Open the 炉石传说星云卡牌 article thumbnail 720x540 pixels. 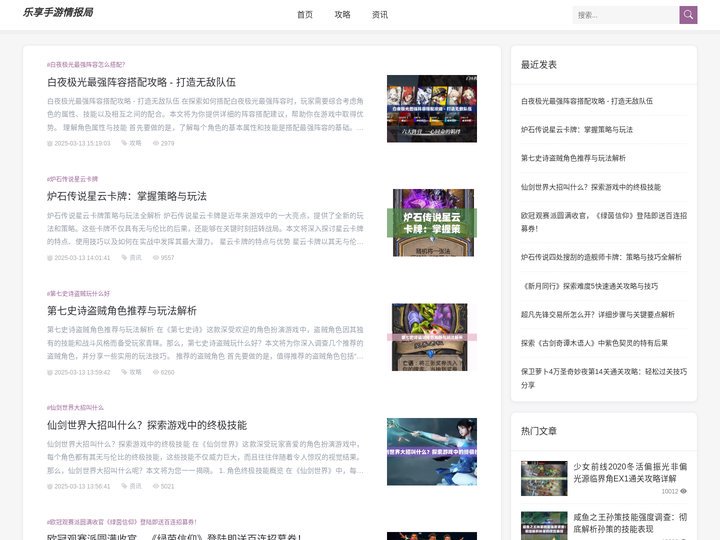click(x=432, y=223)
